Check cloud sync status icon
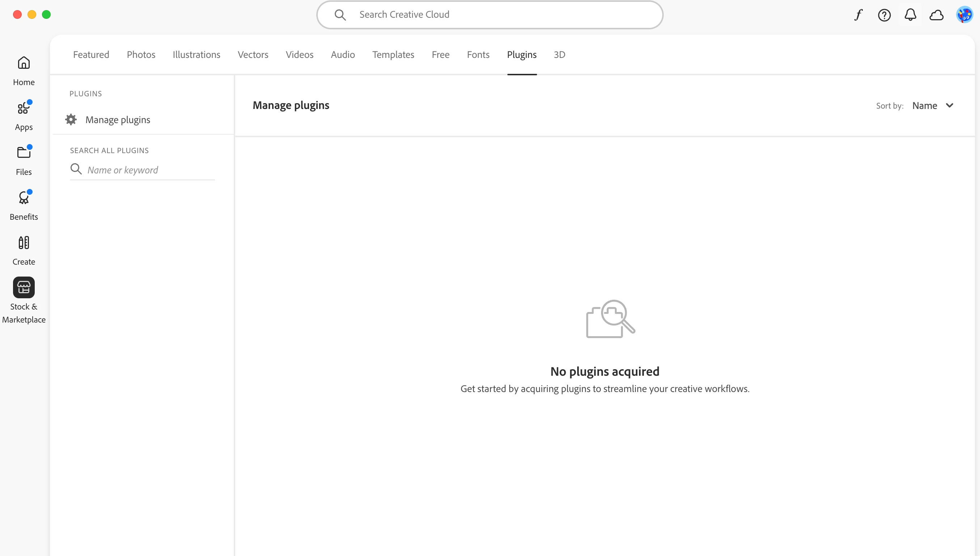This screenshot has width=980, height=556. click(x=937, y=15)
